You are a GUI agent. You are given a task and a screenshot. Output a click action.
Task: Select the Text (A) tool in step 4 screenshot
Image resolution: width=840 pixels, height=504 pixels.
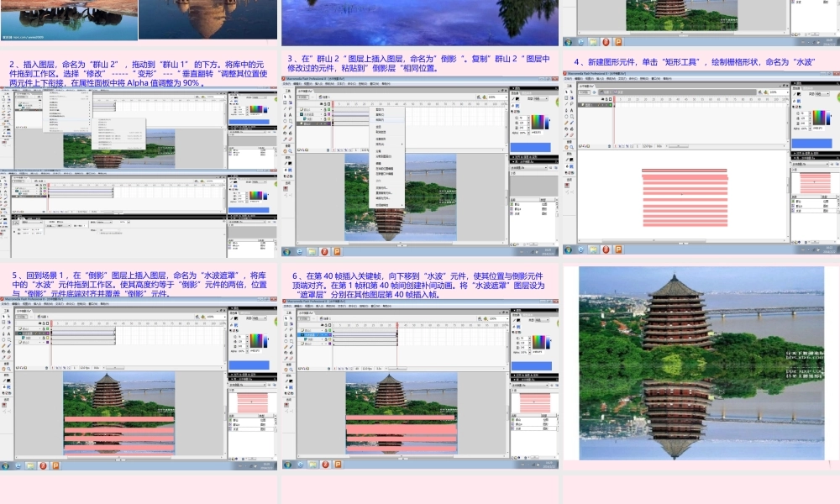(x=571, y=110)
